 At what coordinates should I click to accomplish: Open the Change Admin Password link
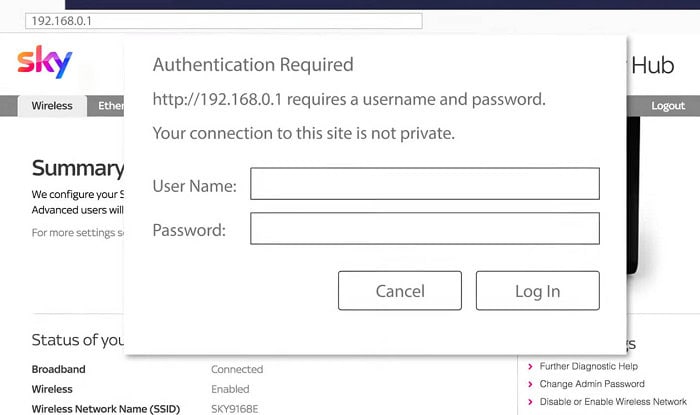[592, 384]
